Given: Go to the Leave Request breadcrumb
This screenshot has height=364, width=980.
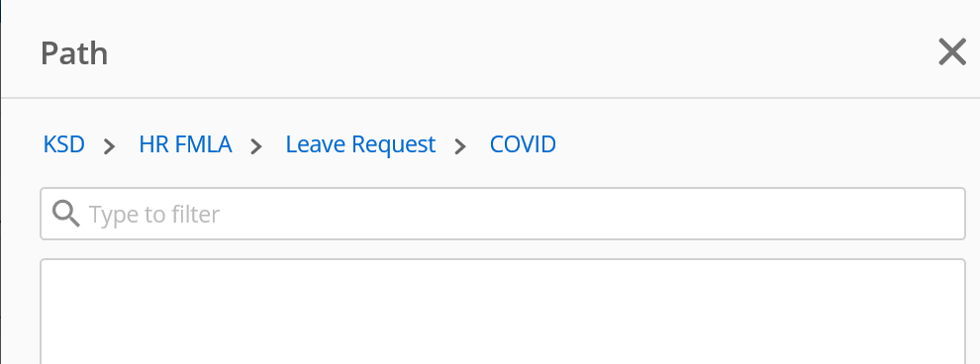Looking at the screenshot, I should tap(360, 144).
